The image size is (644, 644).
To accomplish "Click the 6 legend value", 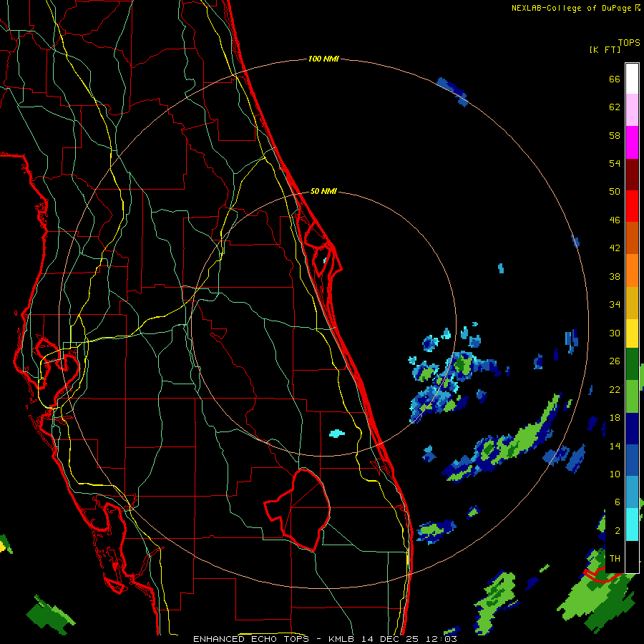I will 618,502.
